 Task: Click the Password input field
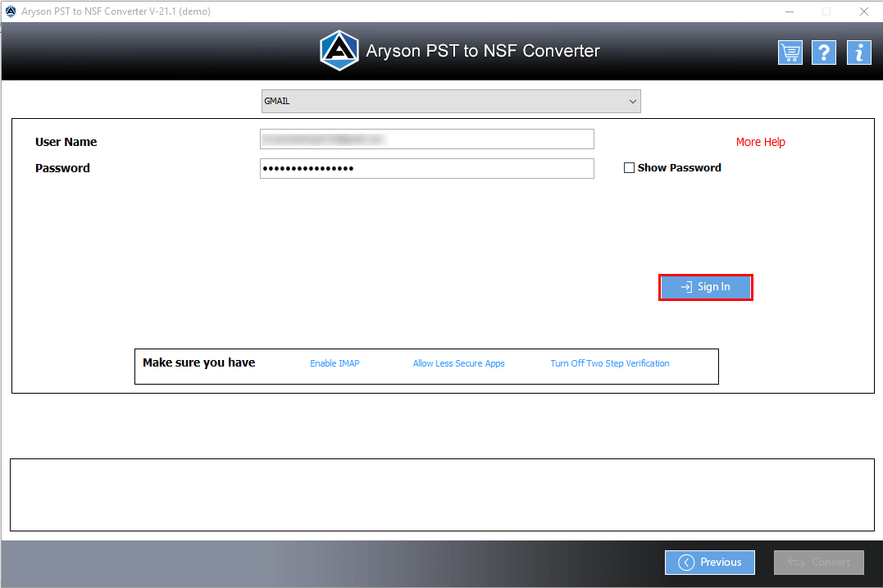(427, 168)
